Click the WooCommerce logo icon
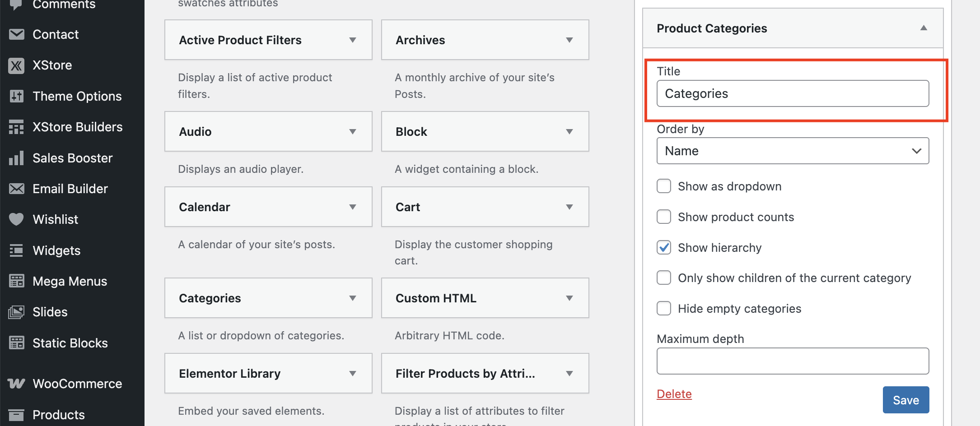This screenshot has height=426, width=980. (x=16, y=384)
